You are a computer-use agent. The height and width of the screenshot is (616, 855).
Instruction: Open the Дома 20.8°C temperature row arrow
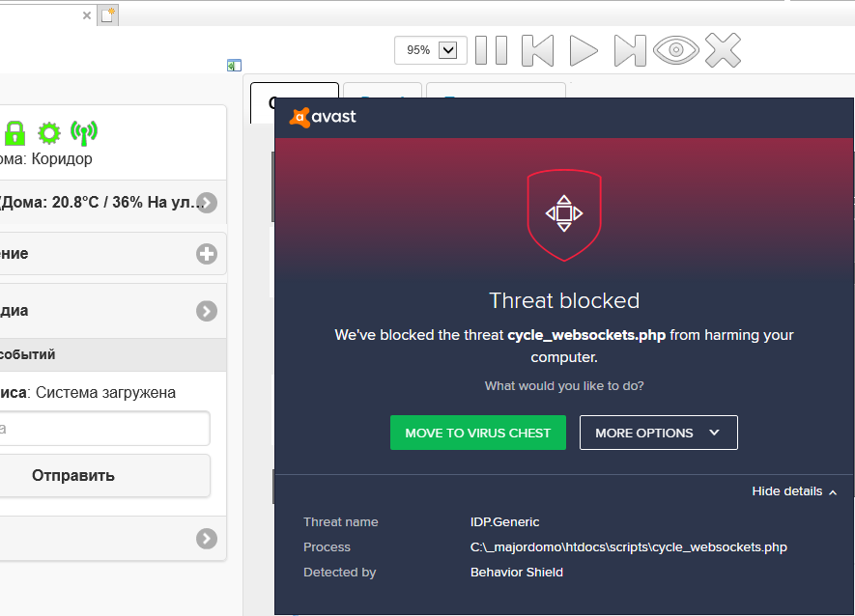coord(207,202)
